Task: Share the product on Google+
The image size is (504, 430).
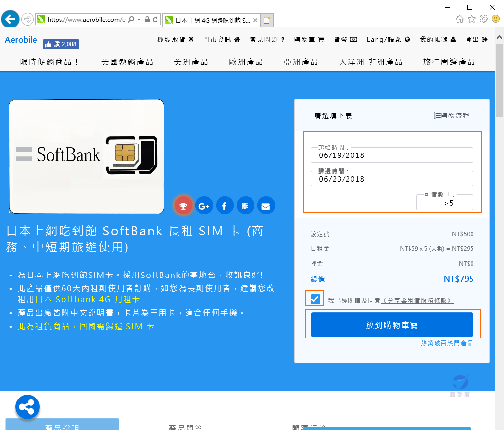Action: tap(204, 206)
